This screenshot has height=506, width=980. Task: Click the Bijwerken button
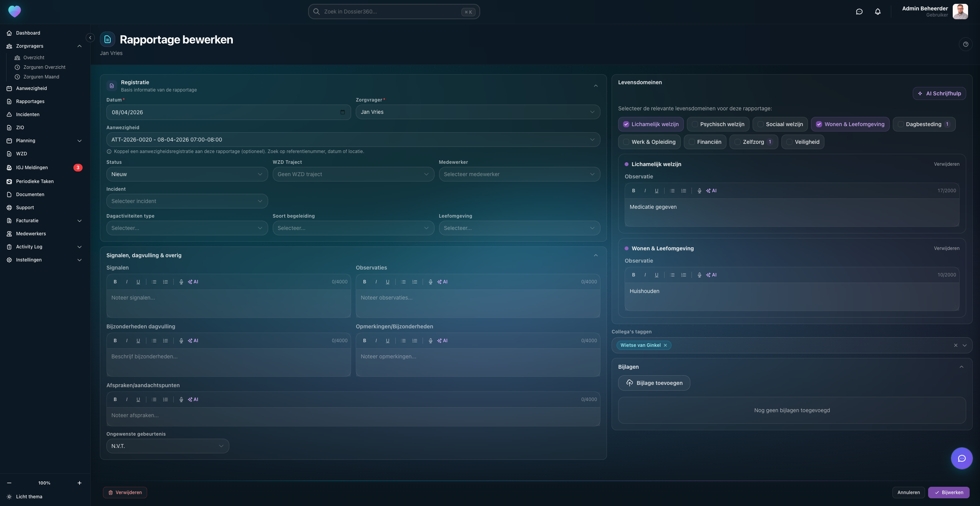(948, 492)
